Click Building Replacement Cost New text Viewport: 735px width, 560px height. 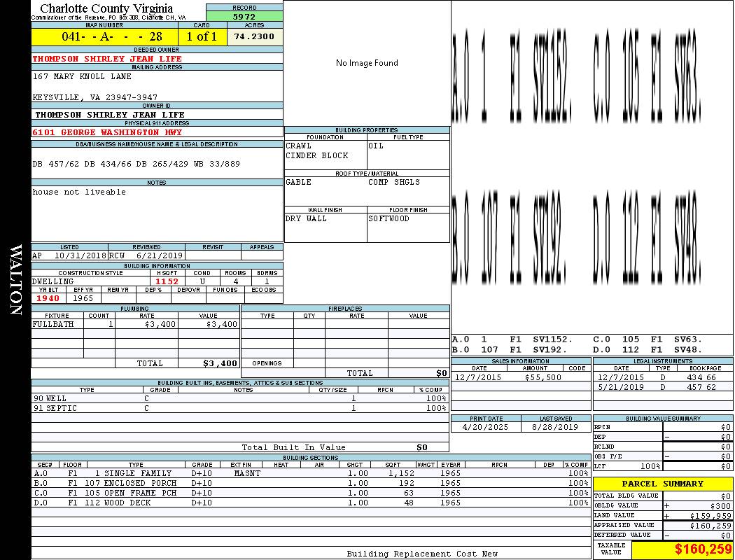pyautogui.click(x=422, y=554)
